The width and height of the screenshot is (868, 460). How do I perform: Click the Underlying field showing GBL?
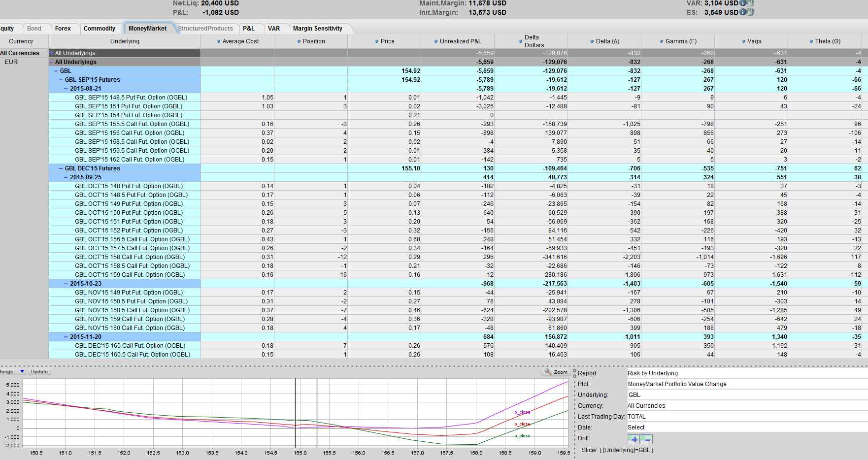[x=747, y=395]
